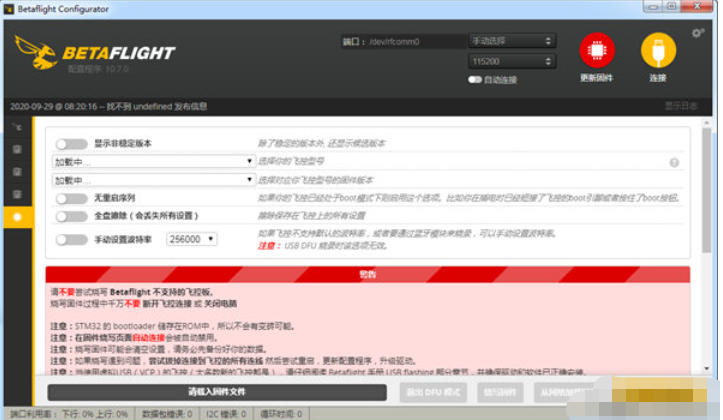Image resolution: width=723 pixels, height=420 pixels.
Task: Select the highlighted yellow Firmware Flasher sidebar tab
Action: click(x=18, y=217)
